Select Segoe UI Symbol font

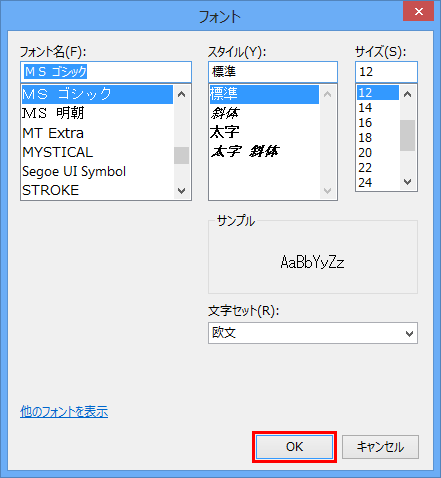tap(97, 171)
